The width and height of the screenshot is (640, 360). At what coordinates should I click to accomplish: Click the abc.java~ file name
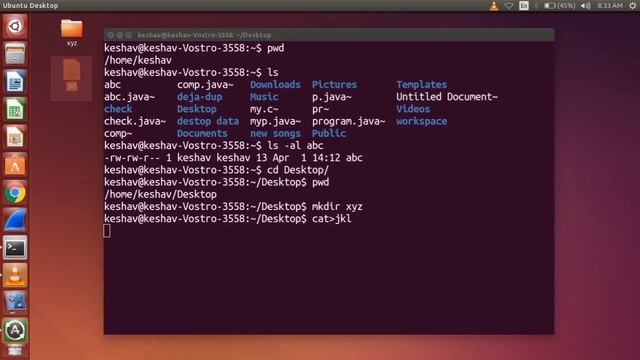129,97
